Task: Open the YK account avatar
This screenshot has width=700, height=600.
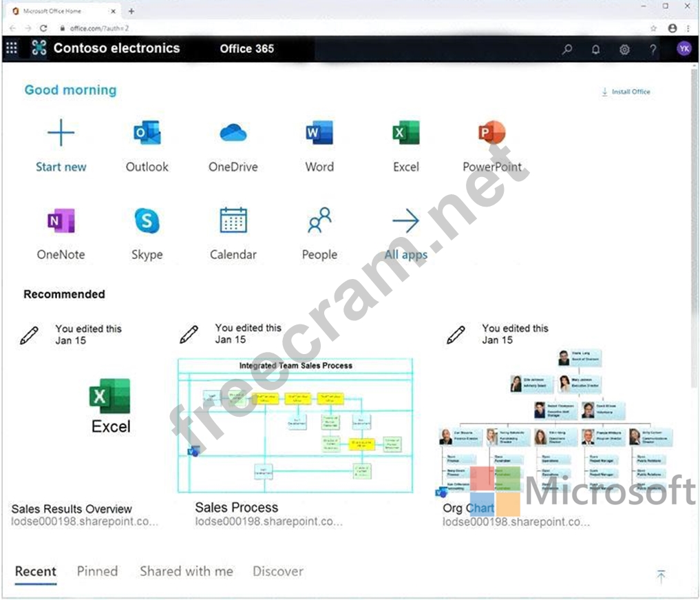Action: (x=684, y=49)
